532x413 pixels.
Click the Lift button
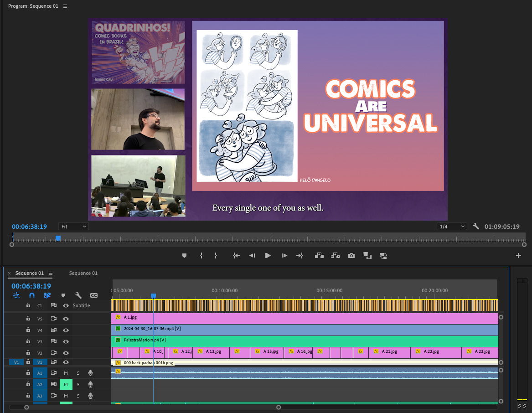click(319, 256)
